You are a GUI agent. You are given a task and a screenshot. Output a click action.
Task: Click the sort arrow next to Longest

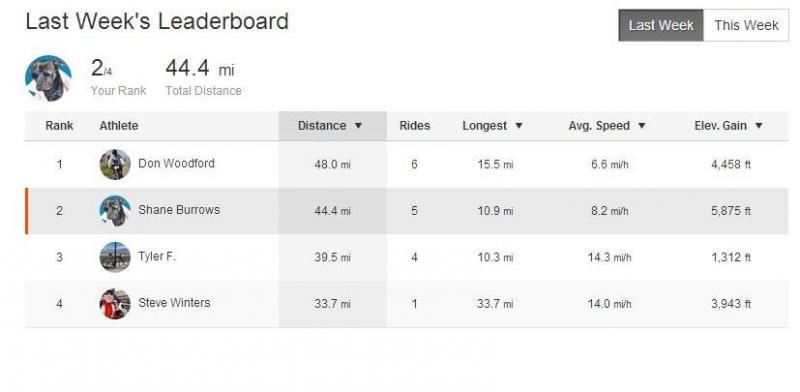click(x=519, y=126)
